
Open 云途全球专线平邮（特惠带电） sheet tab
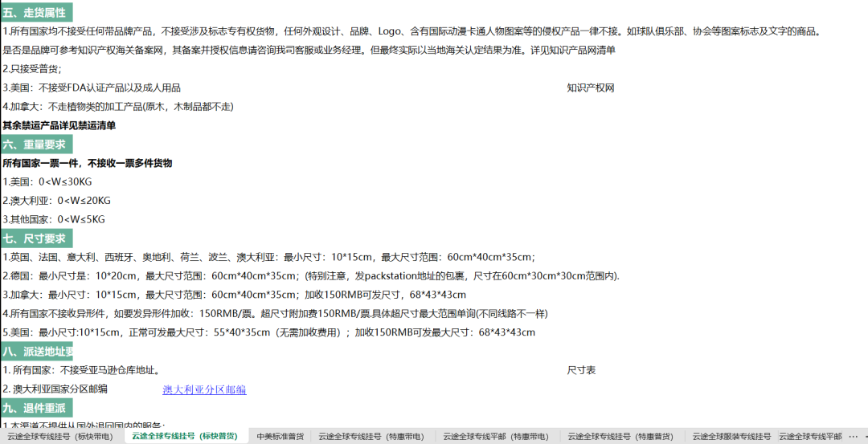point(496,436)
